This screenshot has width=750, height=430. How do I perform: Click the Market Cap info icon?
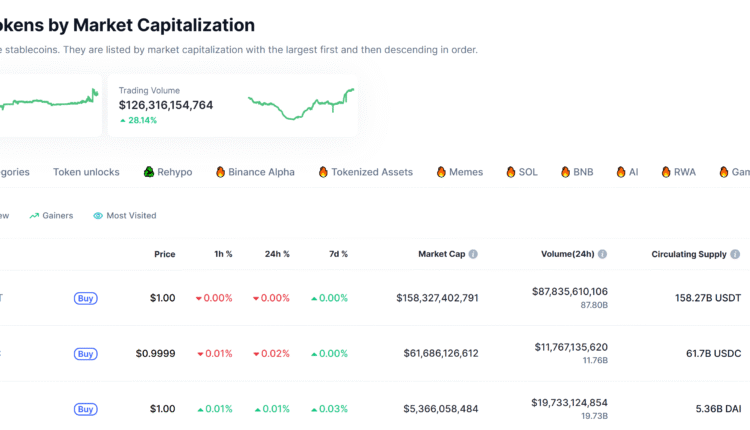pyautogui.click(x=473, y=254)
